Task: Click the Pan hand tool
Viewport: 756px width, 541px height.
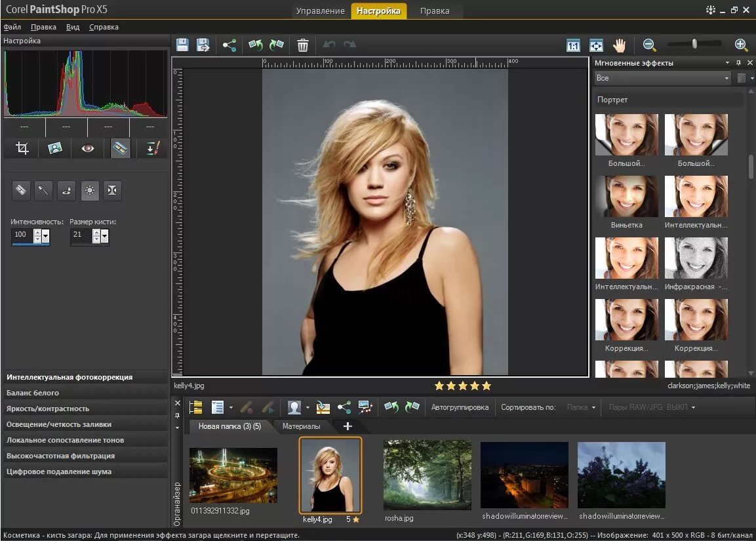Action: (619, 45)
